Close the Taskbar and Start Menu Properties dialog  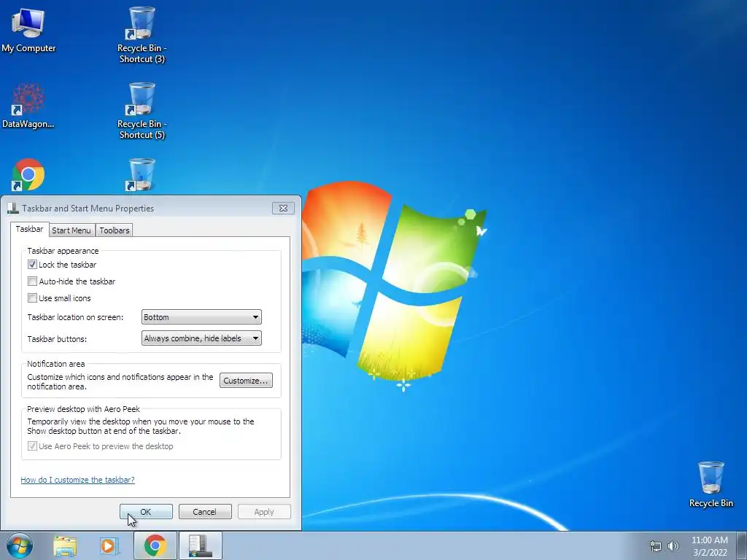click(x=283, y=208)
